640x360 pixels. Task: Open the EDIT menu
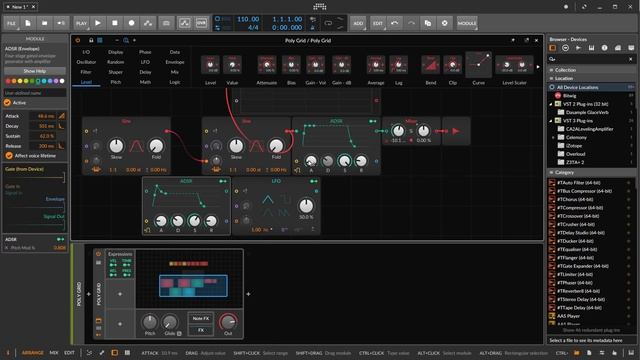coord(378,23)
